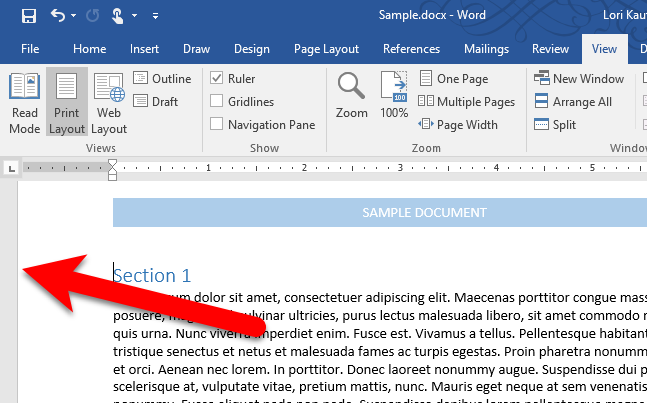Open the Zoom dialog magnifier icon

coord(351,97)
